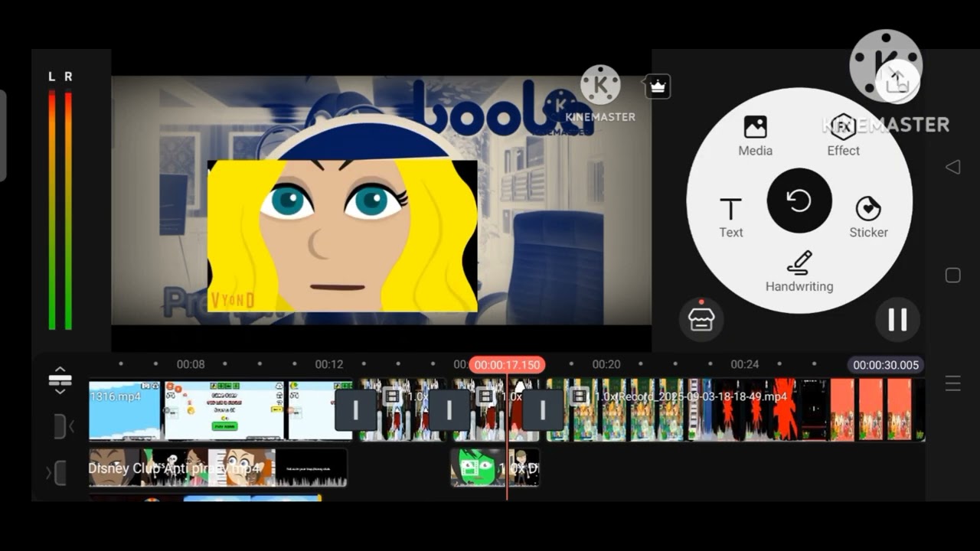
Task: Tap the crown premium icon
Action: 658,86
